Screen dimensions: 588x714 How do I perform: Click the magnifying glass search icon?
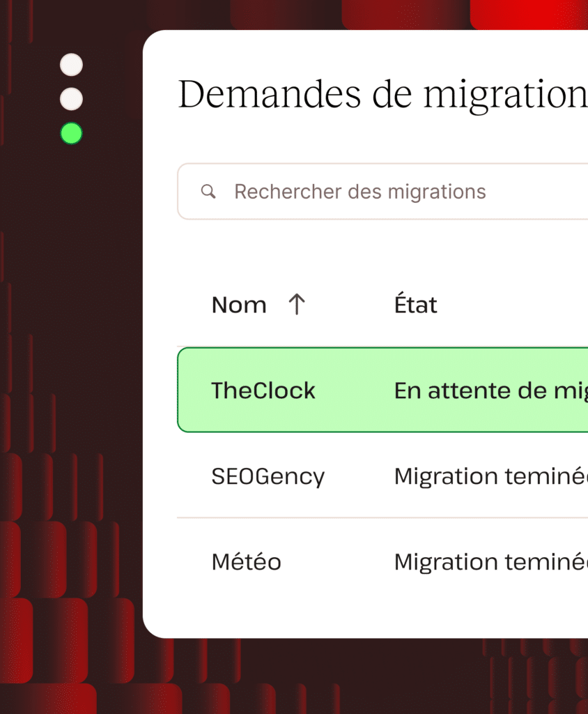pyautogui.click(x=208, y=192)
